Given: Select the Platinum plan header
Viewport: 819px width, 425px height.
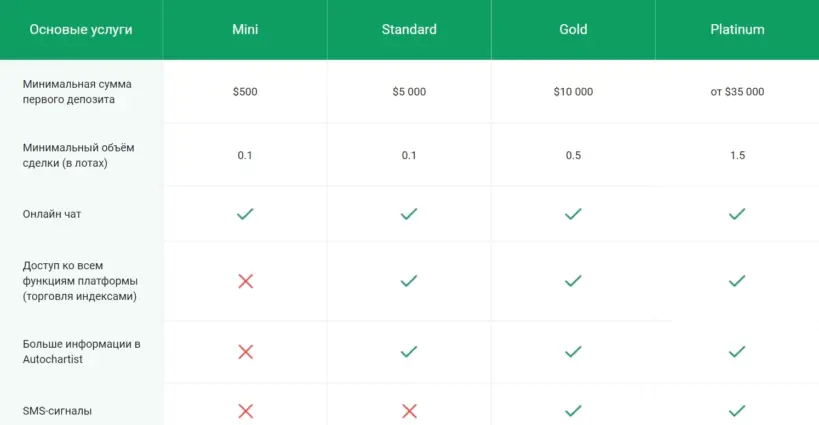Looking at the screenshot, I should click(x=737, y=30).
